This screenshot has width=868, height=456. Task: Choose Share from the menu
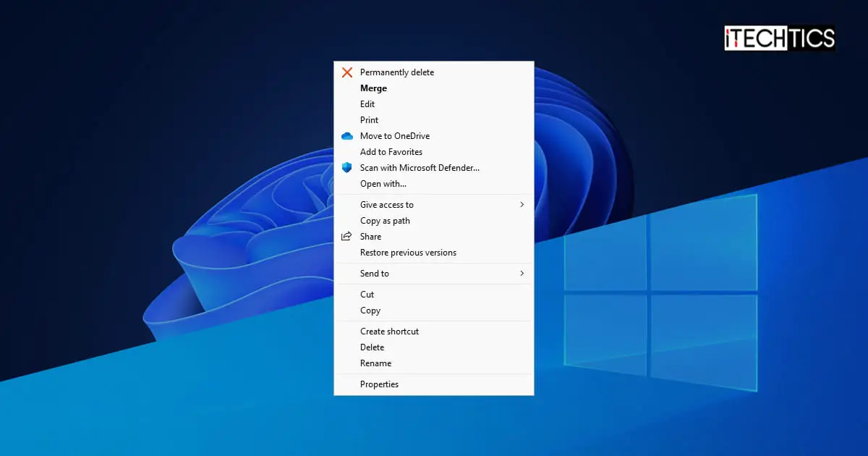pos(434,237)
